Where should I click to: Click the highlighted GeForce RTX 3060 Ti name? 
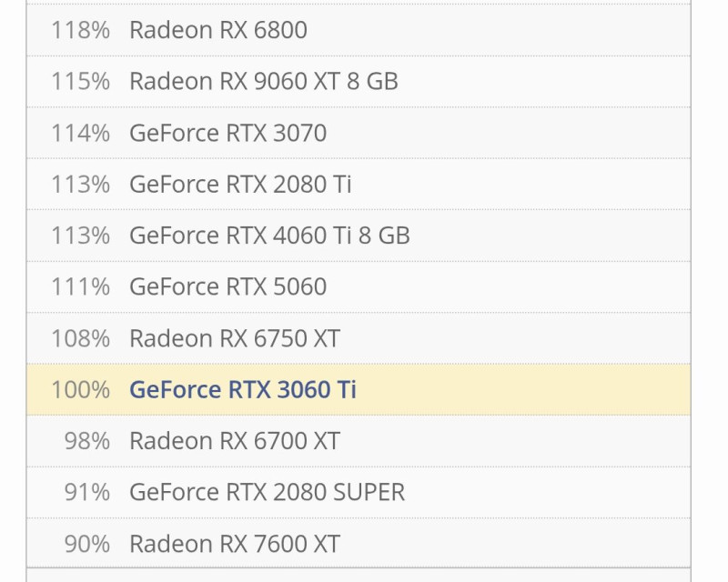click(x=243, y=390)
